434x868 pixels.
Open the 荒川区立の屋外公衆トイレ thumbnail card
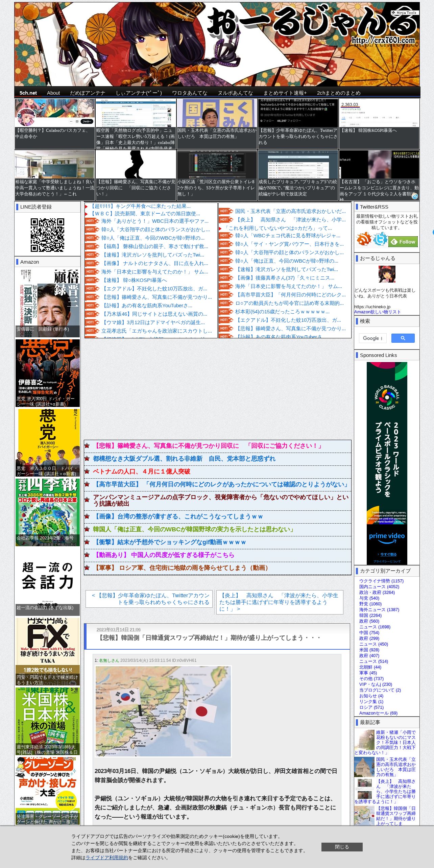click(x=217, y=175)
